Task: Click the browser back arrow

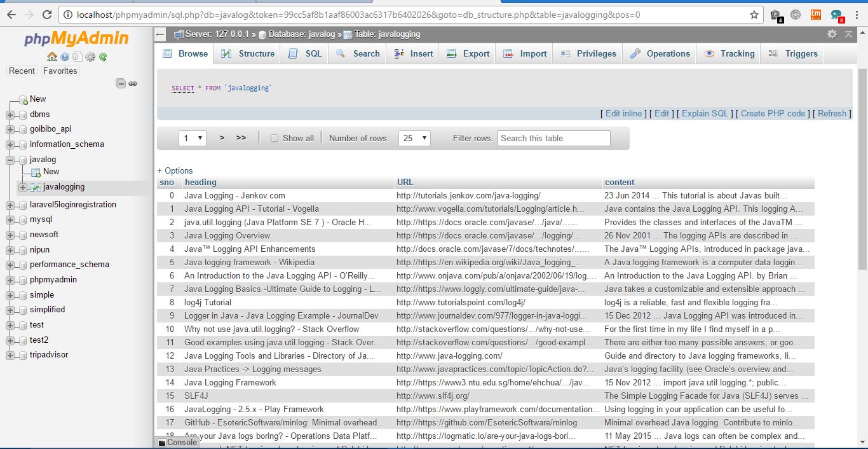Action: coord(11,15)
